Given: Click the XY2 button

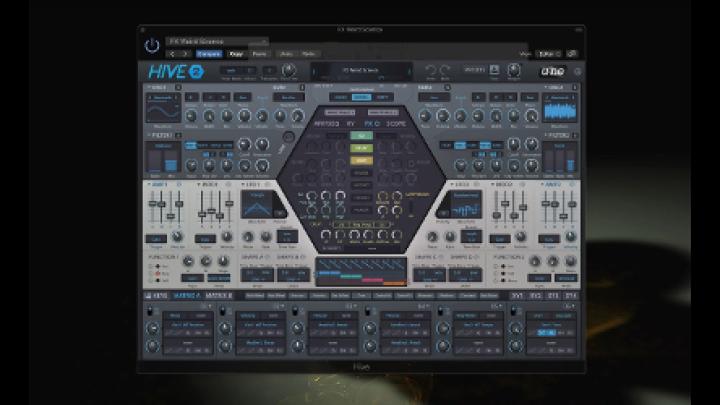Looking at the screenshot, I should tap(535, 295).
